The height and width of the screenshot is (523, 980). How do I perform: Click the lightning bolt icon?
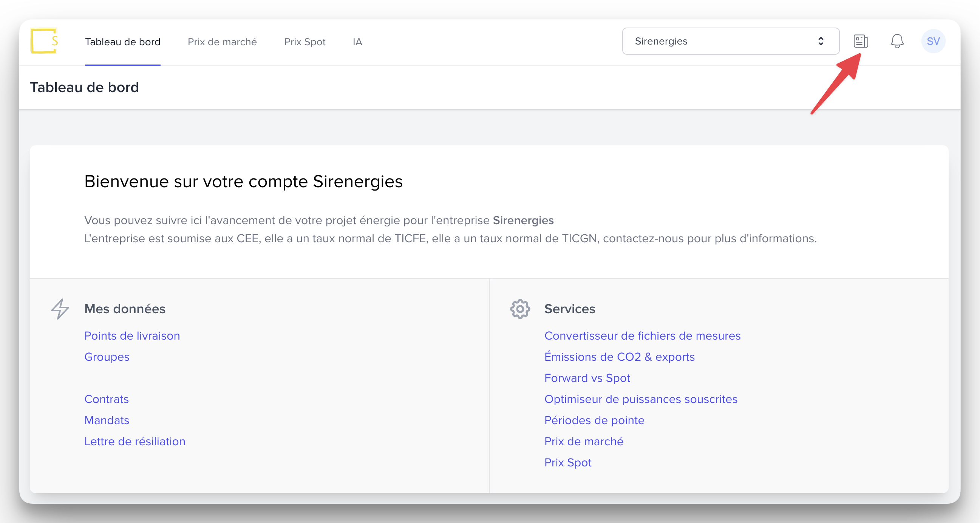click(60, 309)
